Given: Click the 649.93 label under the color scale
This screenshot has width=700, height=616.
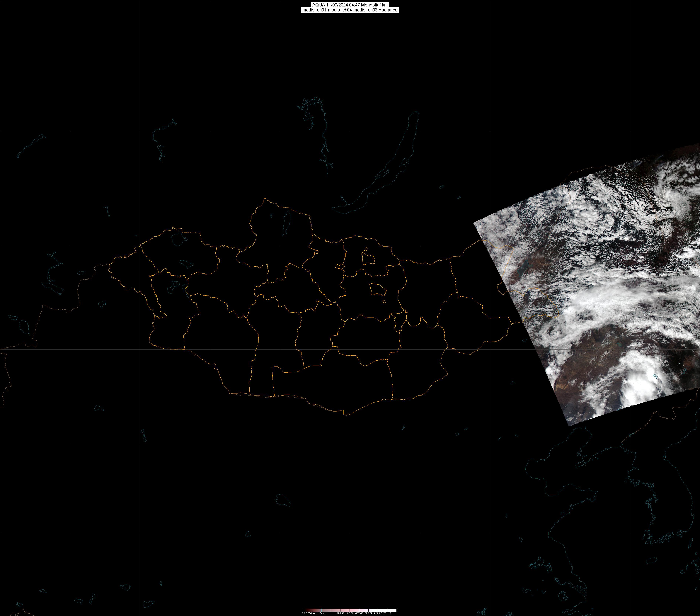Looking at the screenshot, I should [x=378, y=613].
